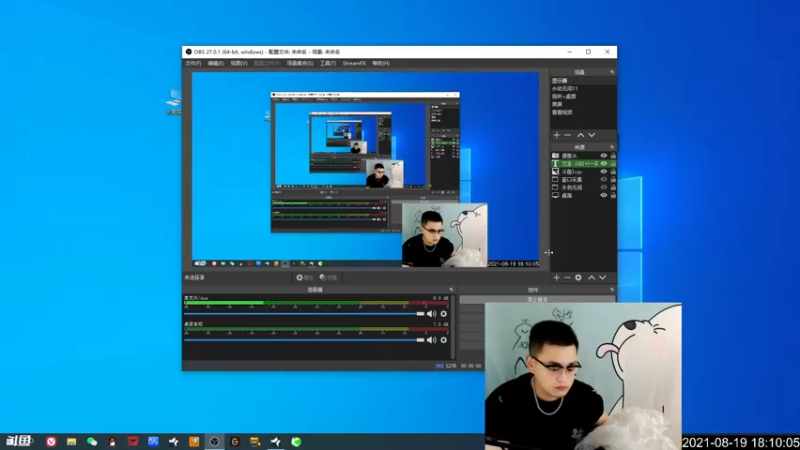
Task: Mute the microphone/Aux channel speaker icon
Action: pos(431,314)
